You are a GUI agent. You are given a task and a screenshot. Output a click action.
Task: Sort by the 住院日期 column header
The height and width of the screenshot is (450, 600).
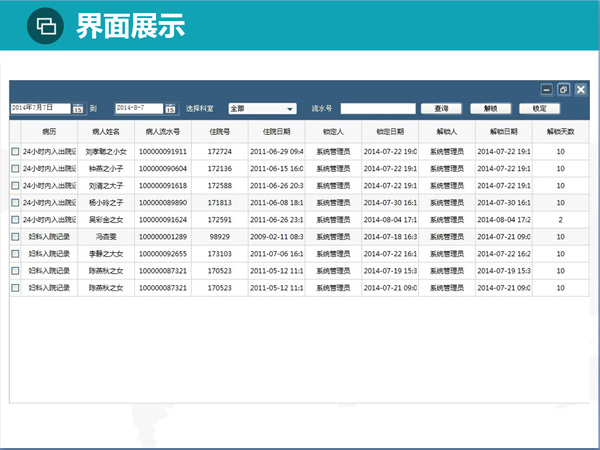coord(277,132)
